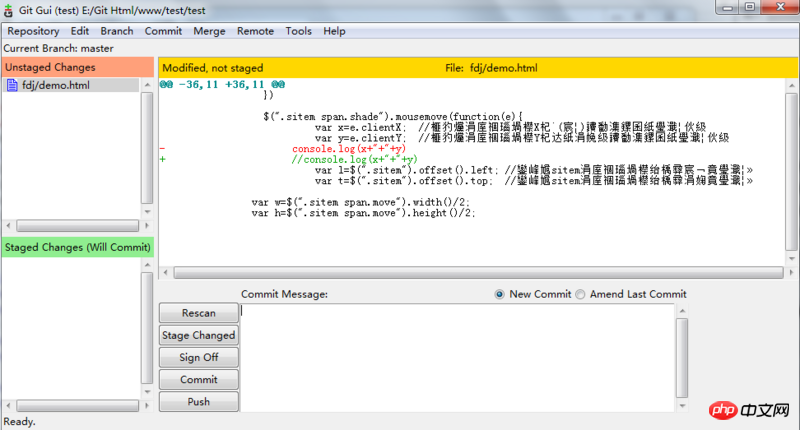Open the Branch menu
This screenshot has height=430, width=800.
[117, 31]
